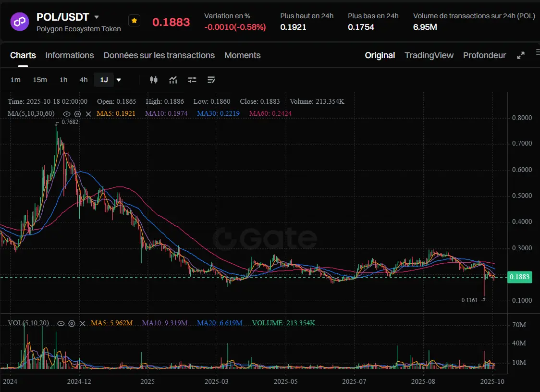The image size is (540, 392).
Task: Click the volume MA10: 9.319M value
Action: 165,323
